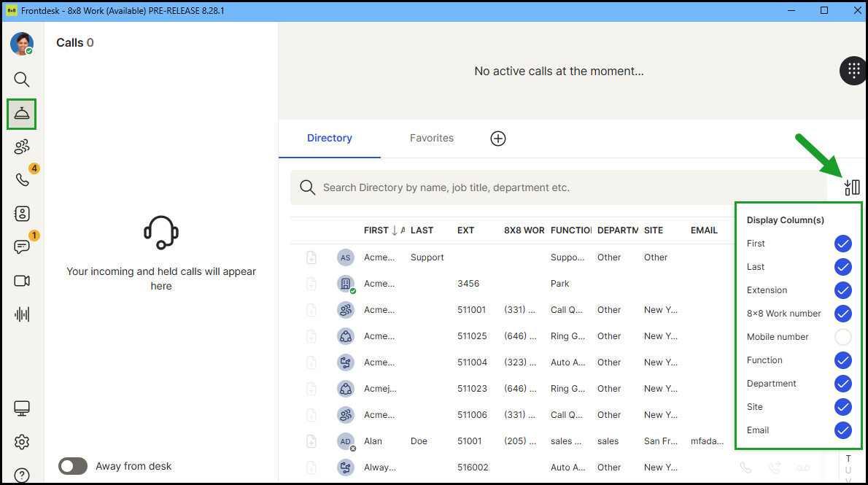Open the dial pad button
This screenshot has height=485, width=868.
click(853, 71)
